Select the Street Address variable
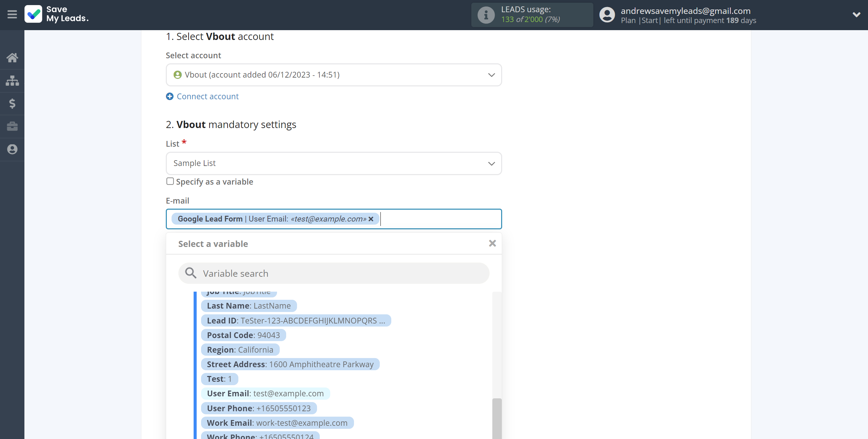The width and height of the screenshot is (868, 439). 290,364
